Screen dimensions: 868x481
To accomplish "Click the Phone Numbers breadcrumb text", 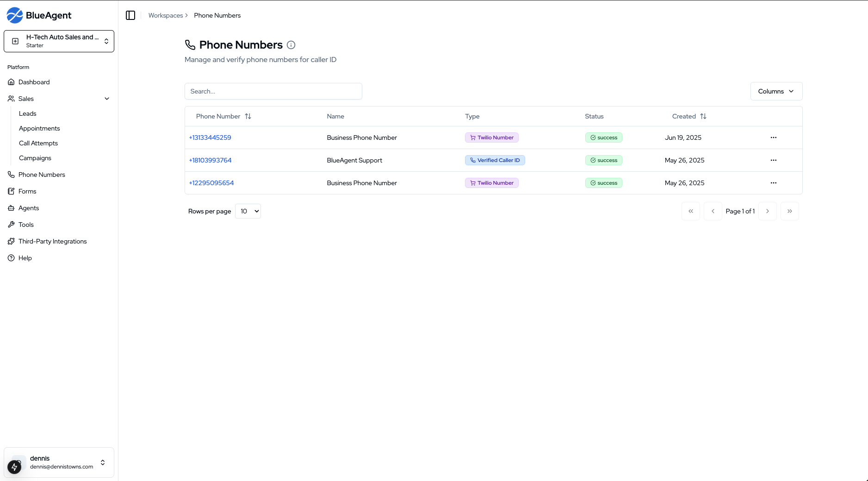I will [217, 15].
